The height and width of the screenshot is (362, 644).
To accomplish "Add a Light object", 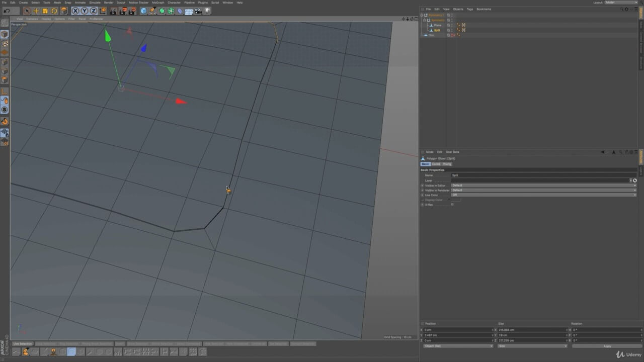I will [207, 11].
